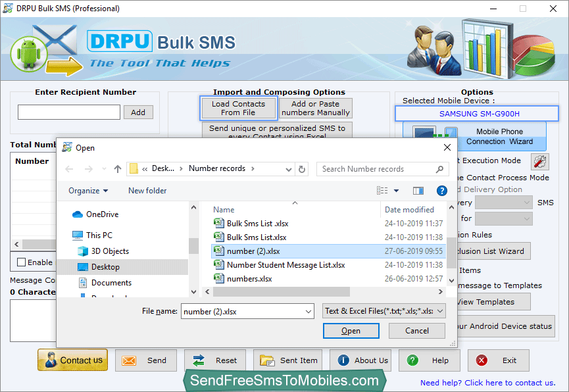Open the Organize menu
Image resolution: width=569 pixels, height=392 pixels.
point(88,191)
